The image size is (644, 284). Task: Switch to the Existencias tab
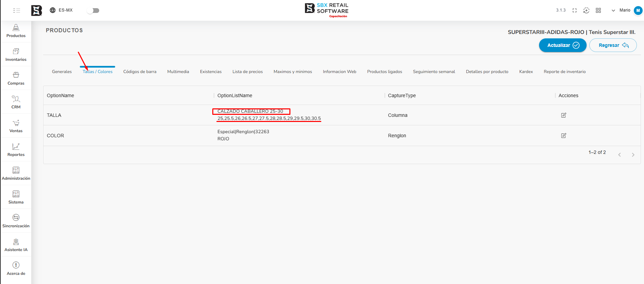(x=211, y=72)
